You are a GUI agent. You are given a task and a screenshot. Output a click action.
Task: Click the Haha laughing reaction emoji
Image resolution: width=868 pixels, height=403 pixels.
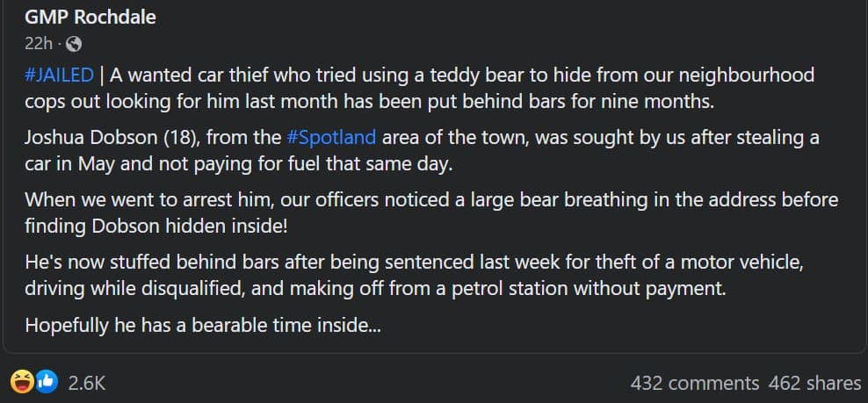click(22, 381)
